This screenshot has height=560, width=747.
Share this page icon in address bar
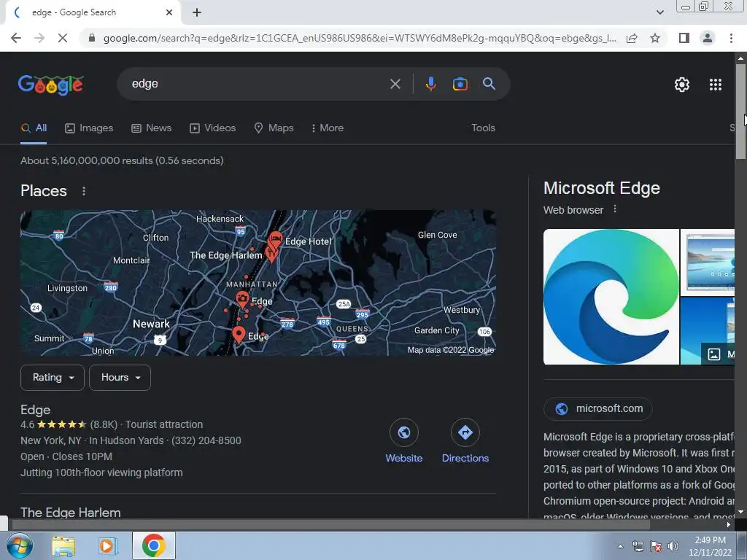pos(632,38)
